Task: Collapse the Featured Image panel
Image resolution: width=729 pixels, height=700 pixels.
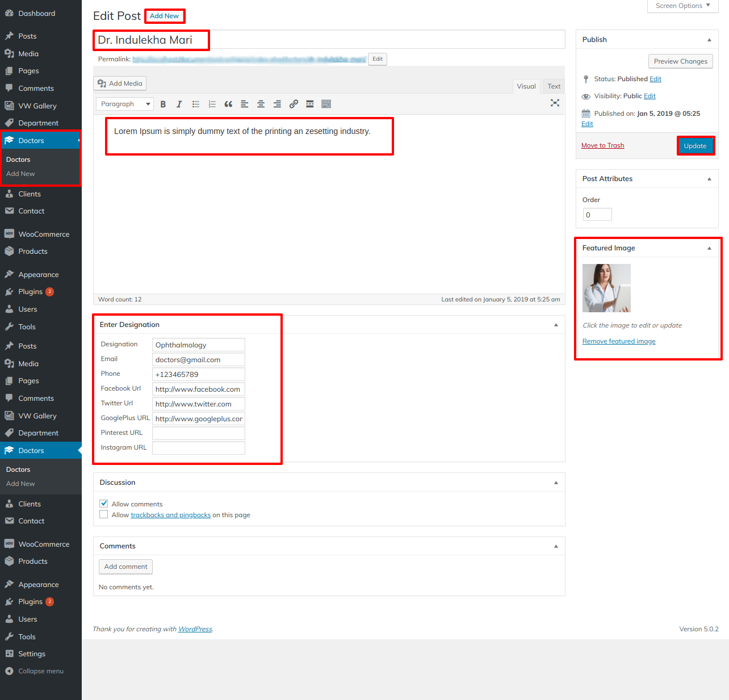Action: coord(709,248)
